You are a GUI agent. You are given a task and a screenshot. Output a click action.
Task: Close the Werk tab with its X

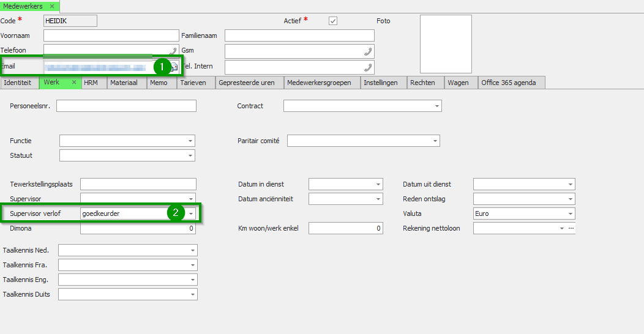pyautogui.click(x=74, y=82)
